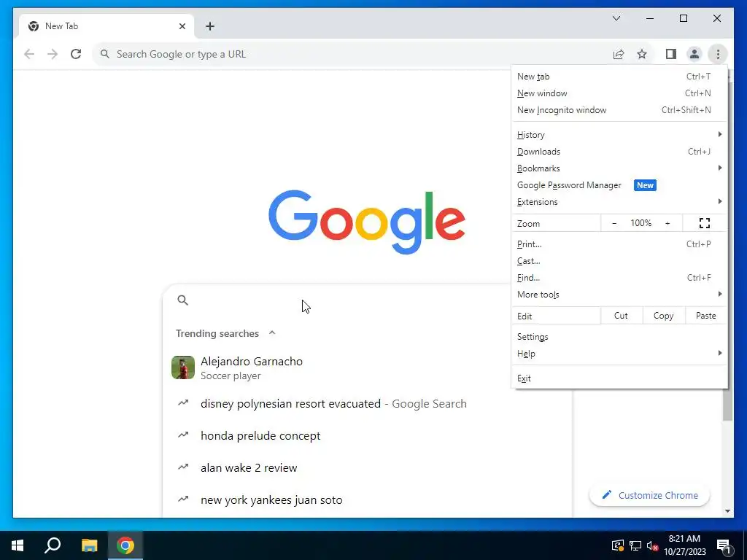
Task: Expand the More tools submenu
Action: pyautogui.click(x=619, y=295)
